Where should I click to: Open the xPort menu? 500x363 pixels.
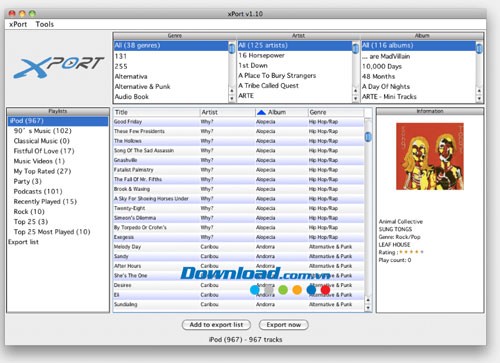(x=18, y=24)
